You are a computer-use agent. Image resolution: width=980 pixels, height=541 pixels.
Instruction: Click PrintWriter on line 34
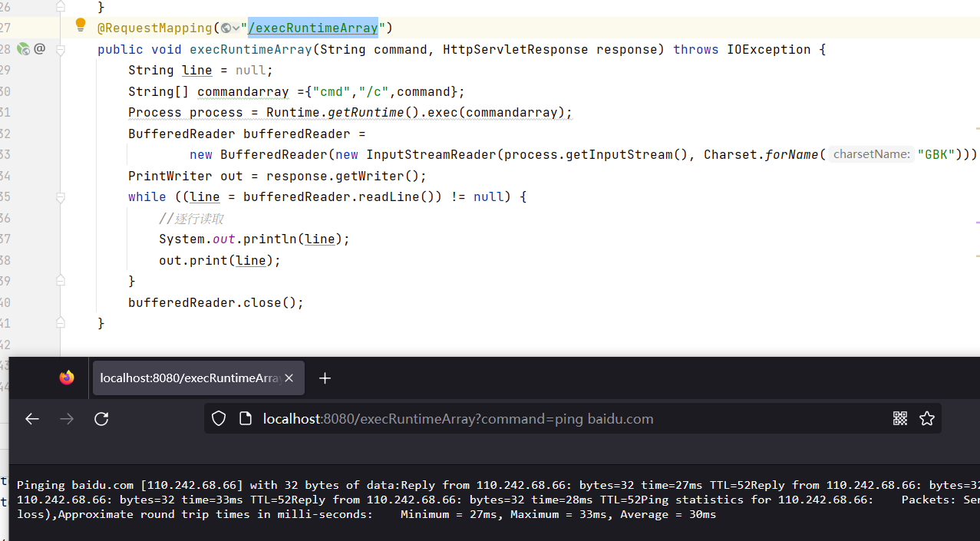[x=170, y=176]
